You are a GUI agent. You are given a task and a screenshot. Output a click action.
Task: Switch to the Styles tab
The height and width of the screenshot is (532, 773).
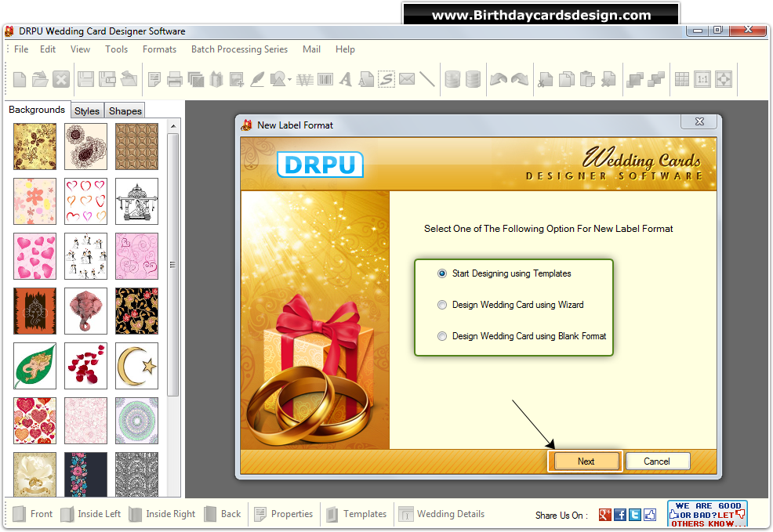[x=87, y=110]
